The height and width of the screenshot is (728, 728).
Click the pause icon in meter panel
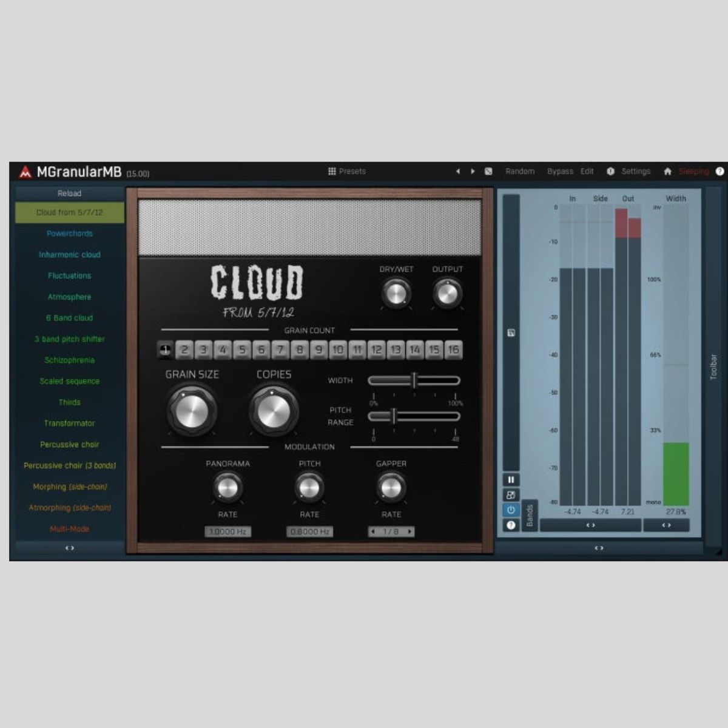(511, 480)
